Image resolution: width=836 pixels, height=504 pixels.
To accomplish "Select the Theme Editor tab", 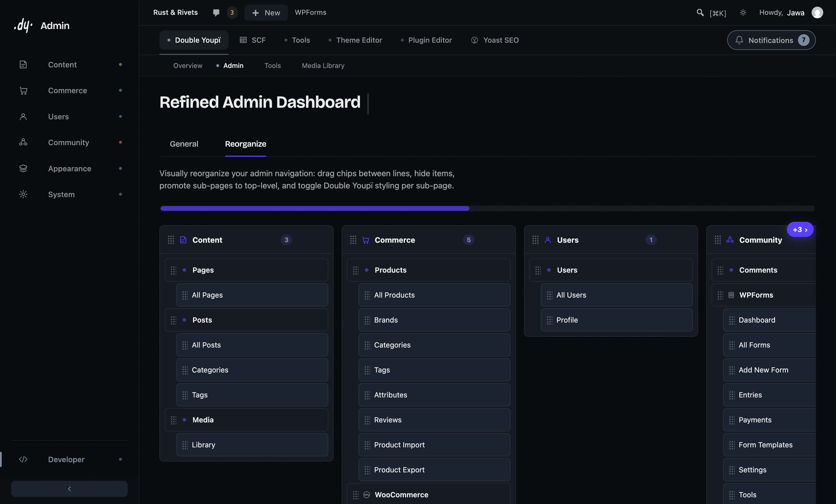I will [355, 40].
